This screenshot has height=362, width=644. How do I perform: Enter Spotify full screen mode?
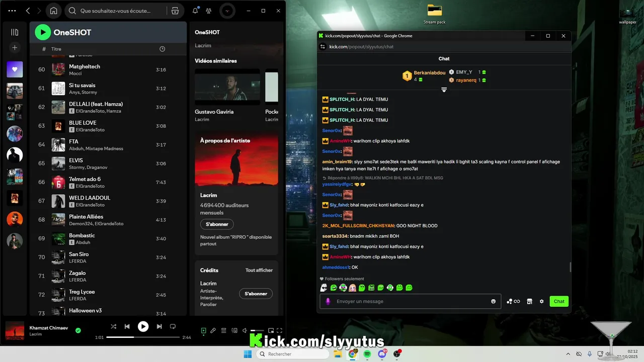pos(280,330)
